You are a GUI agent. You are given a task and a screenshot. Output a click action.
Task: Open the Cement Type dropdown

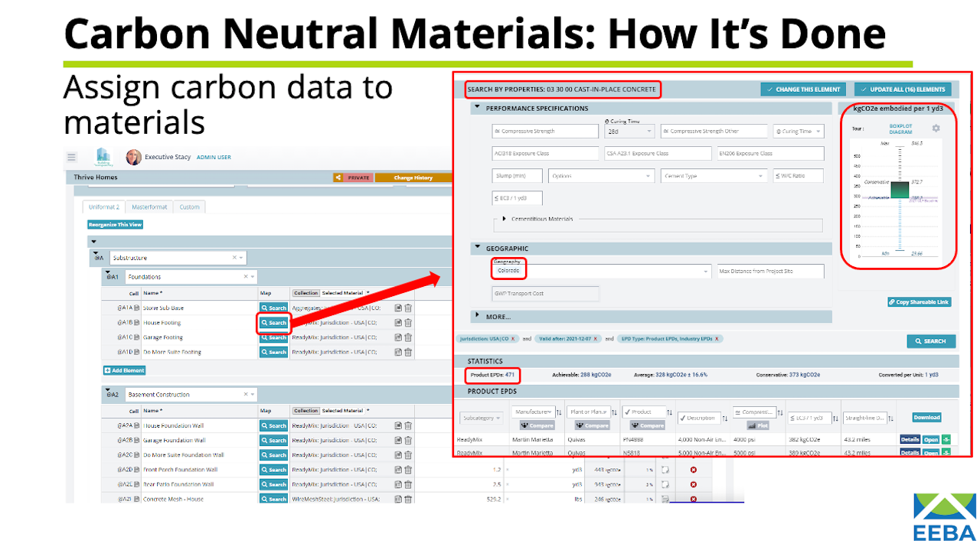[714, 176]
